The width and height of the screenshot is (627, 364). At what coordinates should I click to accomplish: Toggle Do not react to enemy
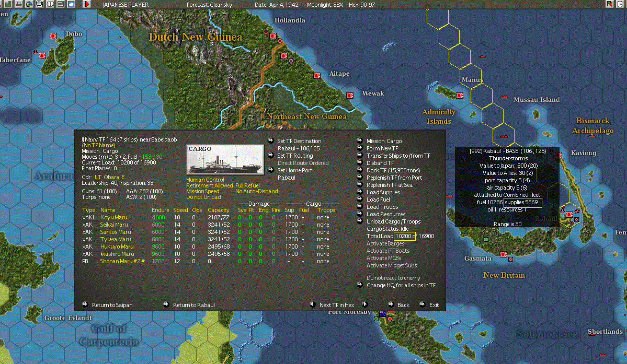(x=393, y=278)
